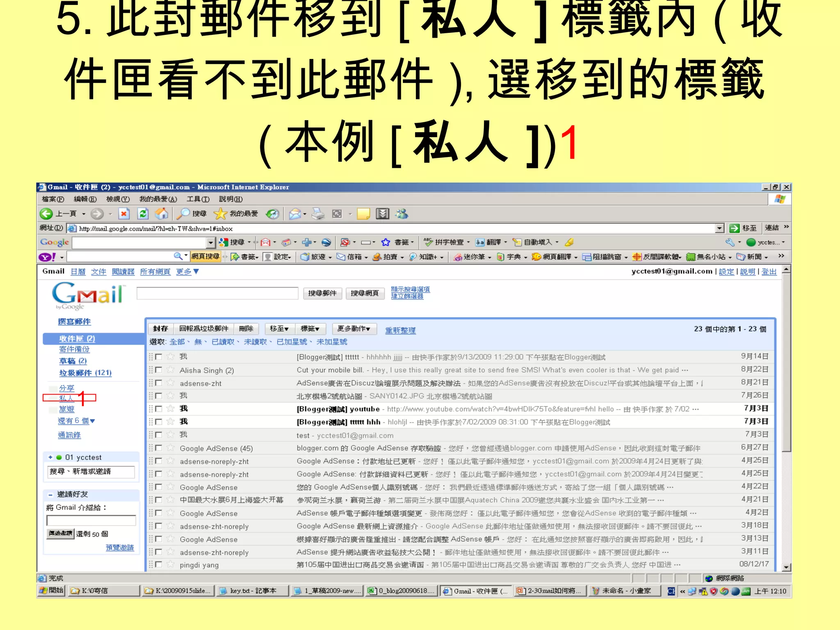Open Google toolbar search box dropdown
Screen dimensions: 840x630
210,243
